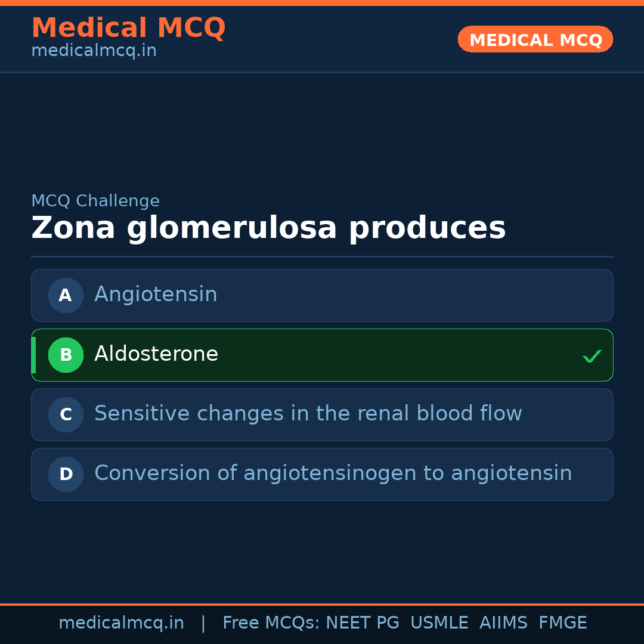Click the footer medicalmcq.in link

121,623
